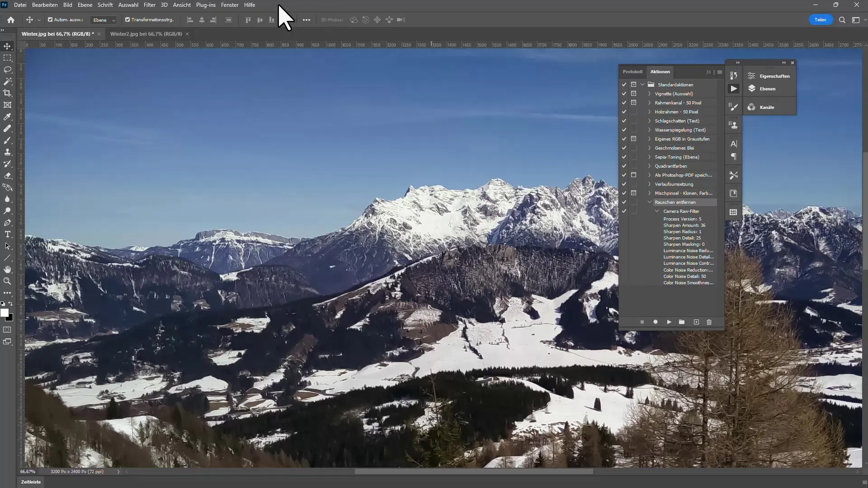The height and width of the screenshot is (488, 868).
Task: Open the Filter menu
Action: [x=150, y=5]
